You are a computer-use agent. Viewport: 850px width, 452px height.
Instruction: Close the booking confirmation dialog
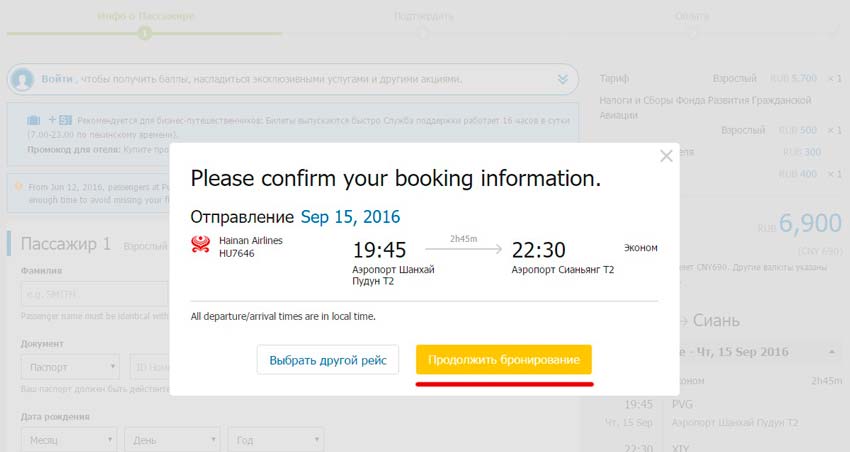click(x=666, y=156)
